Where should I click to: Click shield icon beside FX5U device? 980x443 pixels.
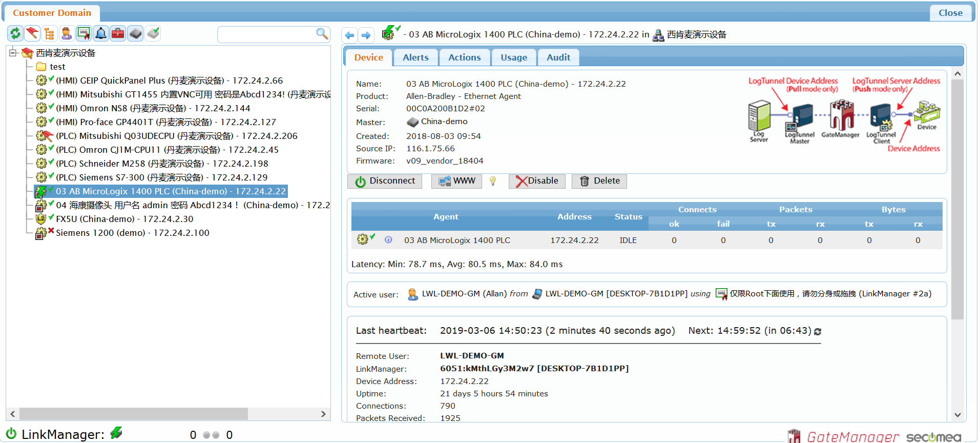[41, 219]
